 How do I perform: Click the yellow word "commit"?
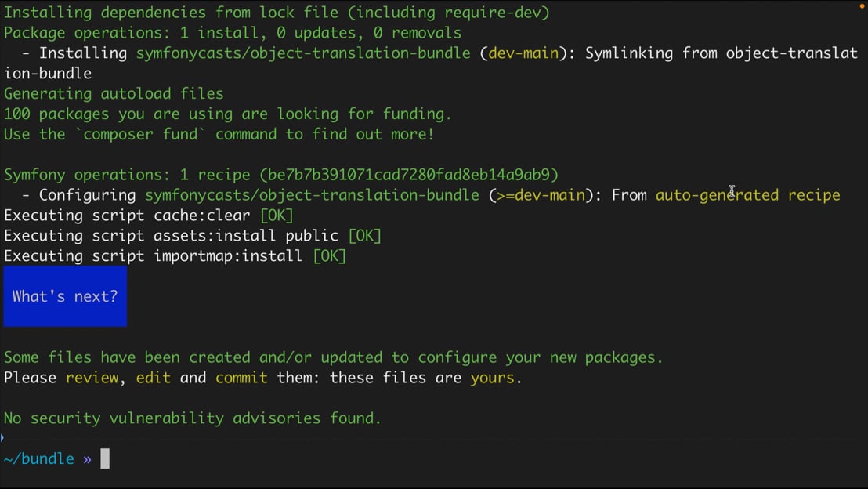pyautogui.click(x=241, y=378)
